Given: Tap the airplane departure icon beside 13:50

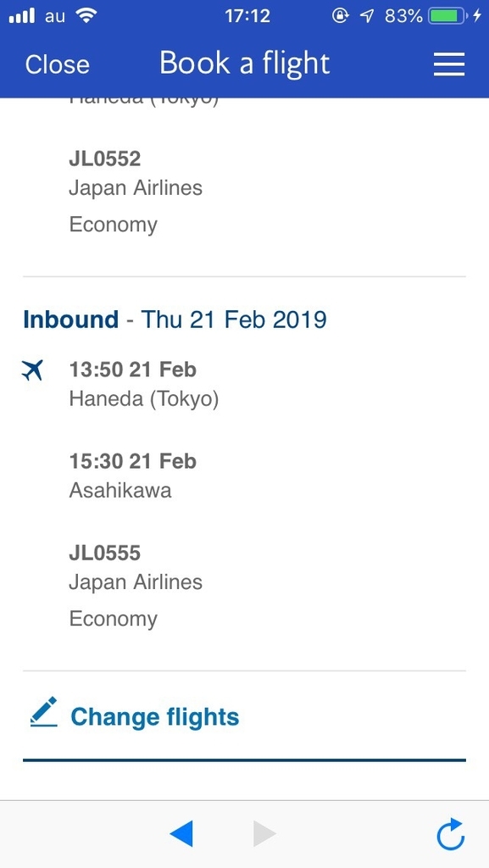Looking at the screenshot, I should point(31,370).
